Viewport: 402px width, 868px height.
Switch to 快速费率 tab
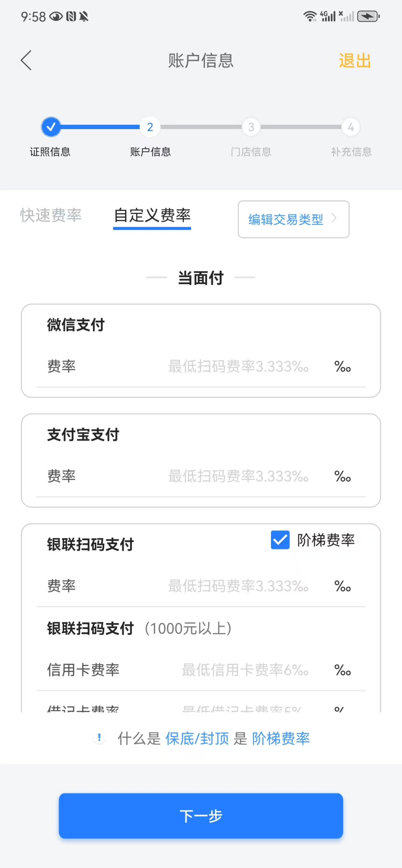pyautogui.click(x=51, y=215)
